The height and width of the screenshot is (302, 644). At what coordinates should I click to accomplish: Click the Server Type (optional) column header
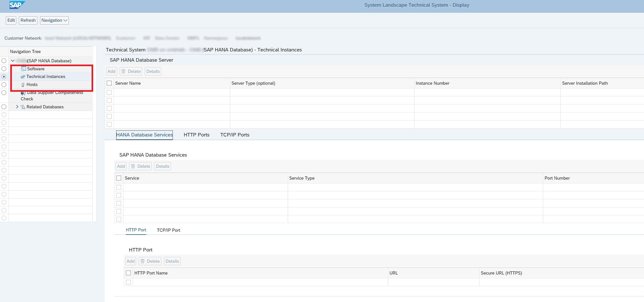click(x=322, y=83)
